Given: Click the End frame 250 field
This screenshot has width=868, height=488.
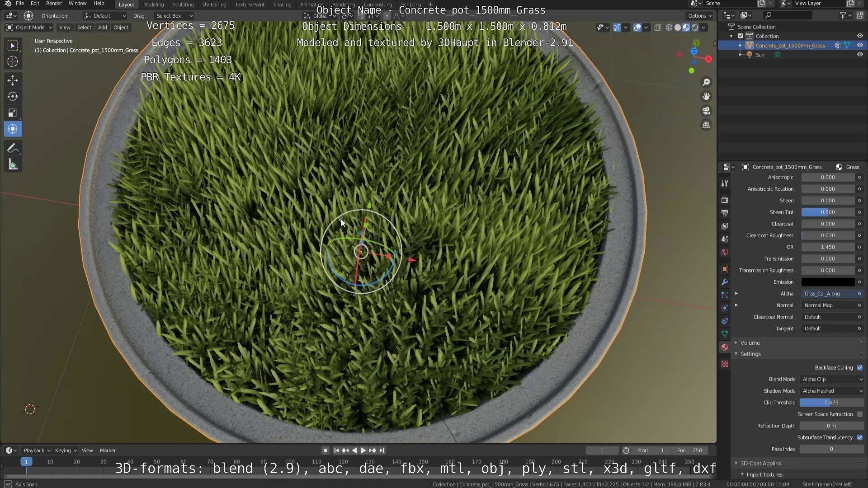Looking at the screenshot, I should [690, 450].
